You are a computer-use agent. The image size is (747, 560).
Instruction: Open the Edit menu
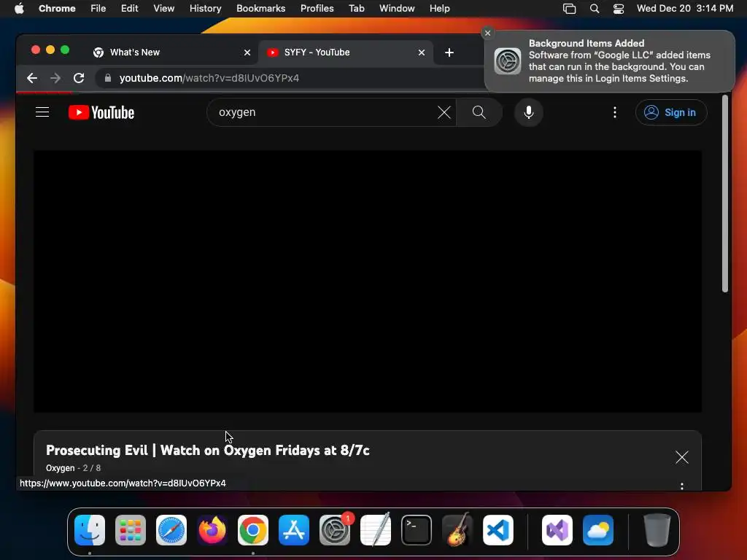130,9
